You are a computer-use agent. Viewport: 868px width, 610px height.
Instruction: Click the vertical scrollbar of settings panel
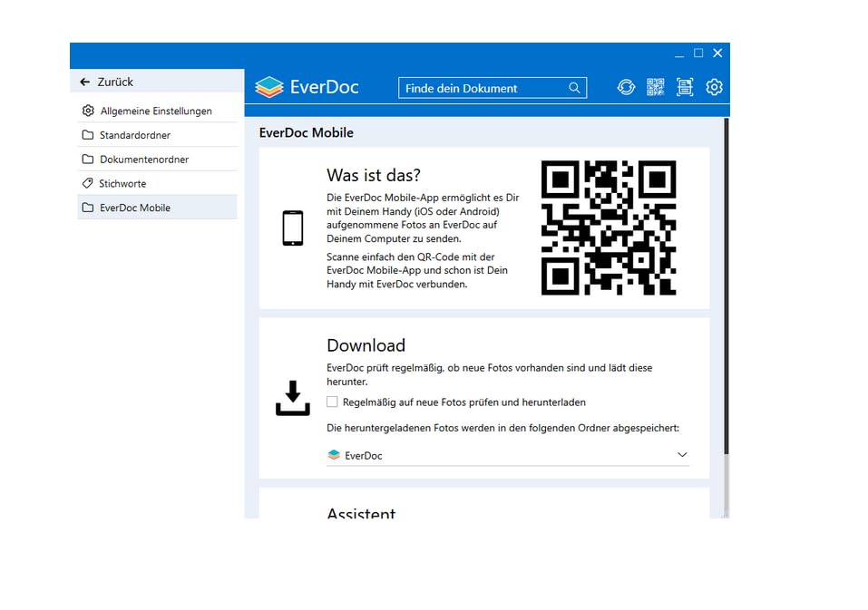coord(727,287)
